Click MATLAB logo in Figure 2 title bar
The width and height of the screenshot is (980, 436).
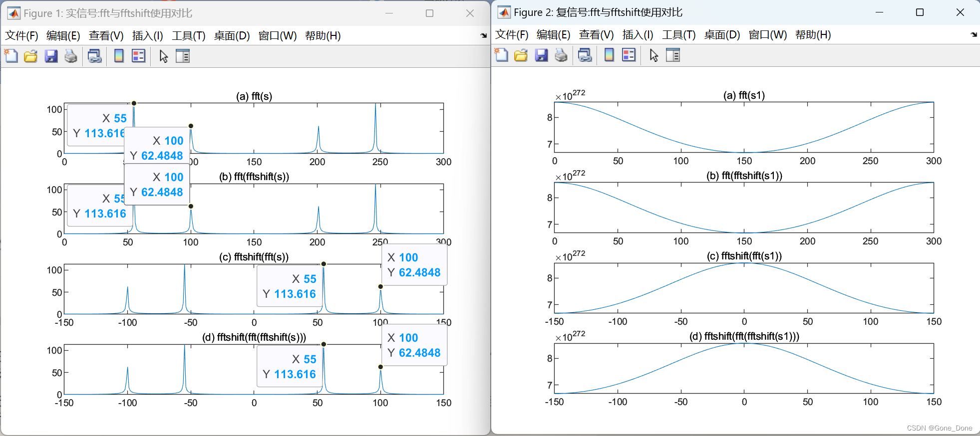click(504, 12)
